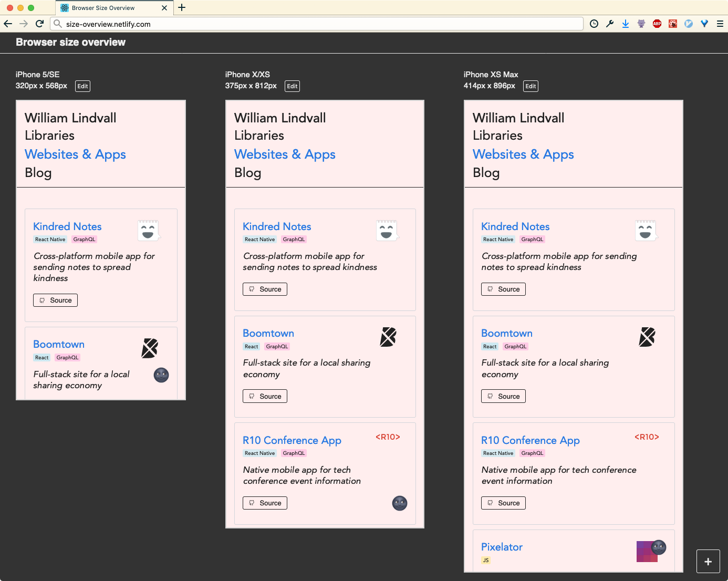The width and height of the screenshot is (728, 581).
Task: Click the Vimium blue funnel extension icon
Action: click(x=704, y=24)
